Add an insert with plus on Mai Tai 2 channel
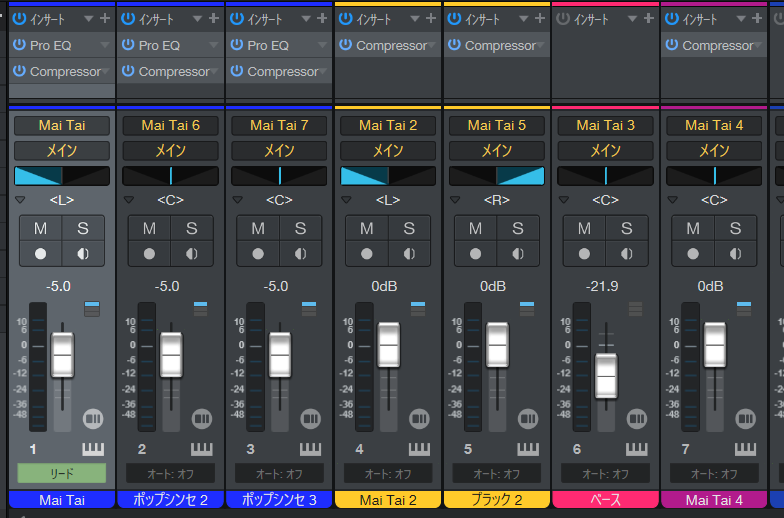The height and width of the screenshot is (518, 784). pyautogui.click(x=431, y=18)
